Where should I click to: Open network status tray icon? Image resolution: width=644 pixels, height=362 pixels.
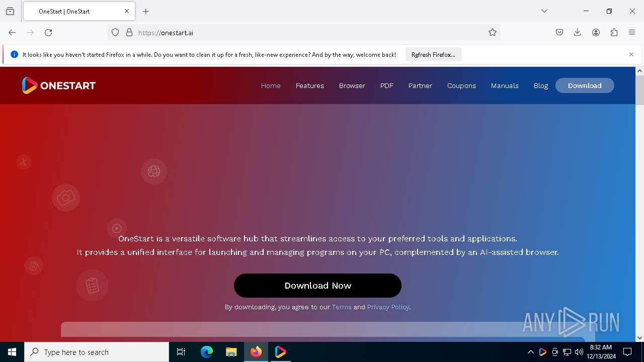click(567, 352)
